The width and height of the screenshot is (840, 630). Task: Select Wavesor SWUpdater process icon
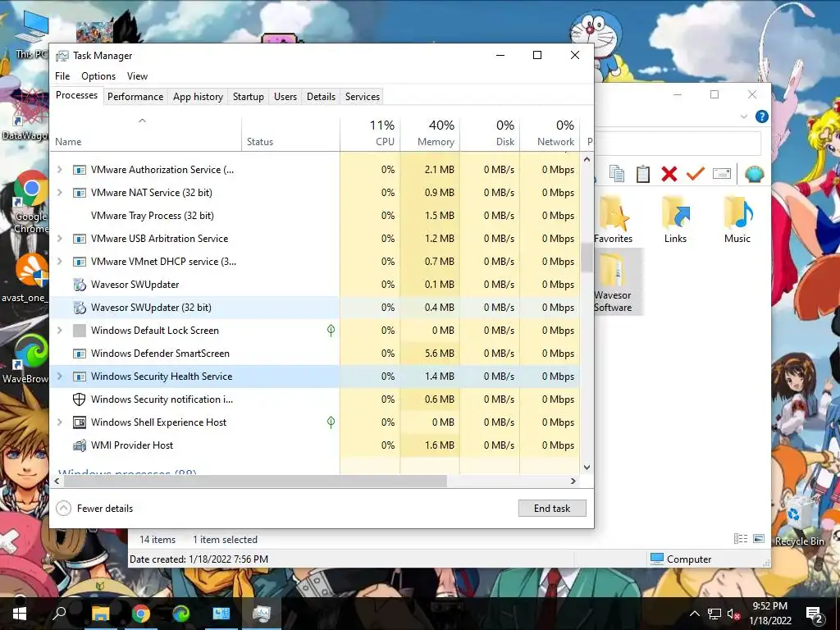tap(80, 285)
